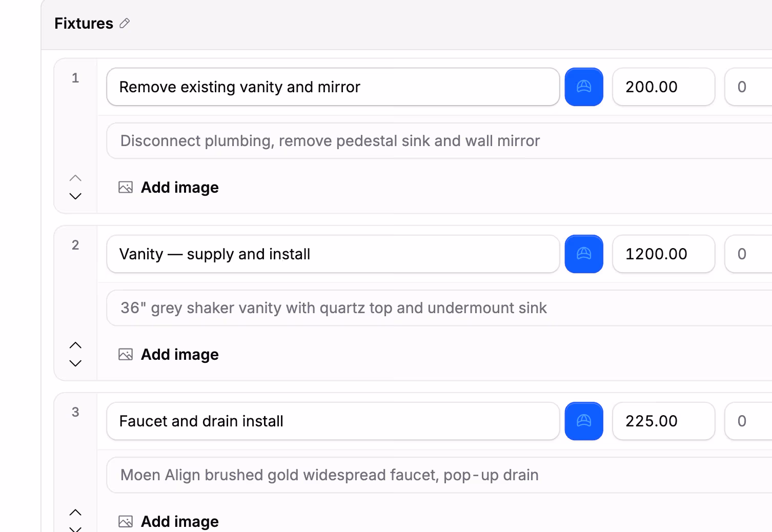Click the pencil icon beside Fixtures heading

click(x=125, y=24)
